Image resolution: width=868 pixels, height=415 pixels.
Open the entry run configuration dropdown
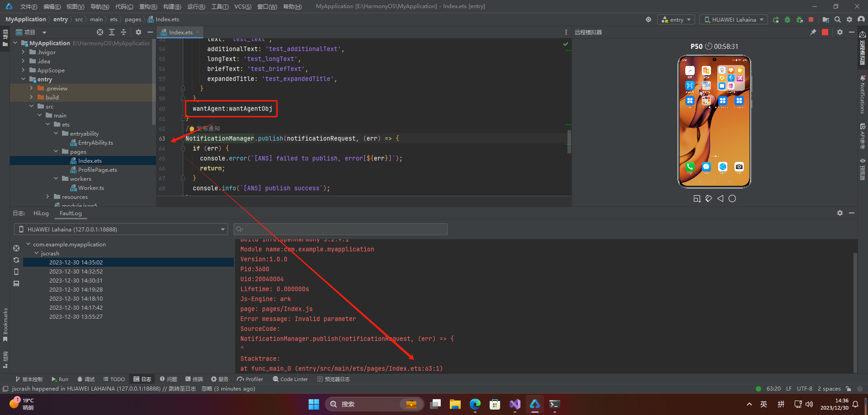tap(676, 19)
